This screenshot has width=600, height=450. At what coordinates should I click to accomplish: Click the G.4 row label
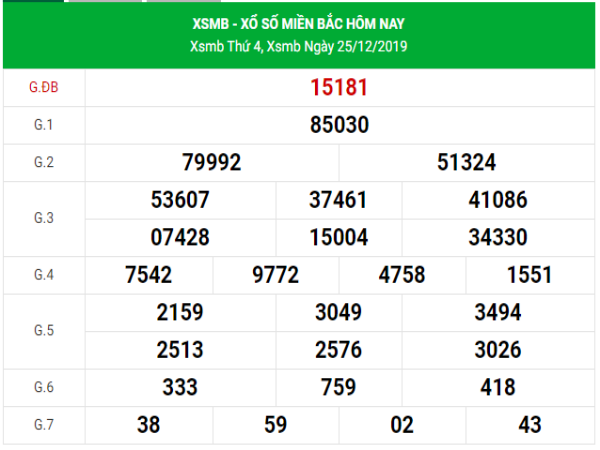click(43, 275)
